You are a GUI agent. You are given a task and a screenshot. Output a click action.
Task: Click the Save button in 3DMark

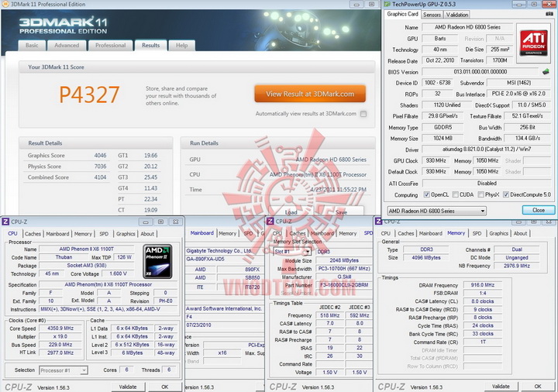(x=341, y=212)
